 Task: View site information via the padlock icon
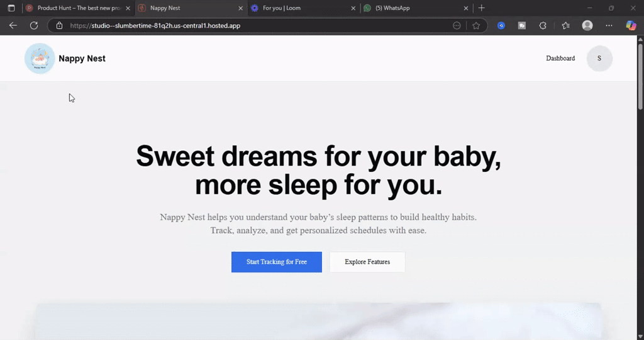pyautogui.click(x=59, y=25)
